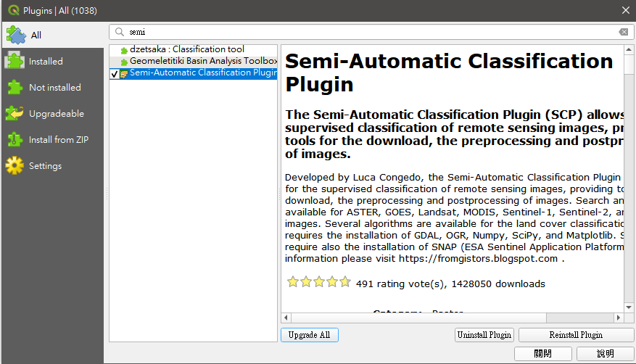Image resolution: width=636 pixels, height=364 pixels.
Task: Close the Plugins dialog window
Action: (x=625, y=11)
